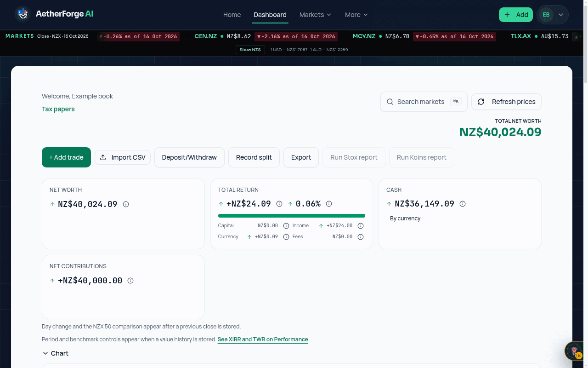Show info for Income +NZ$24.00

361,226
